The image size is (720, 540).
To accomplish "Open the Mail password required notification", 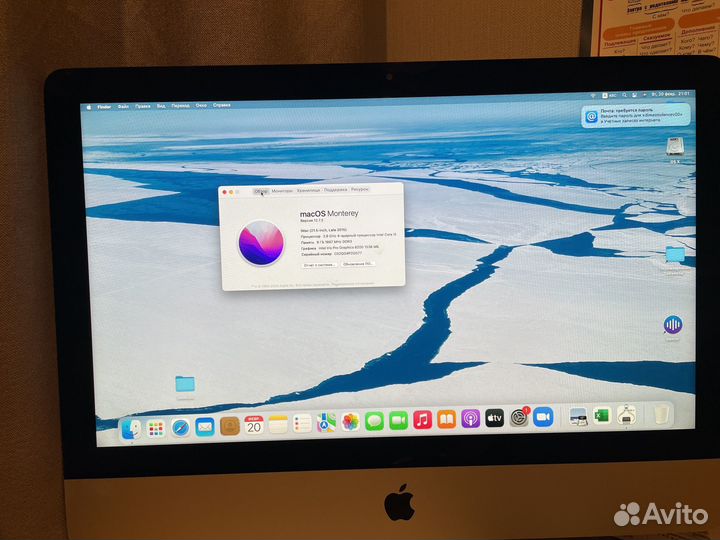I will 635,115.
